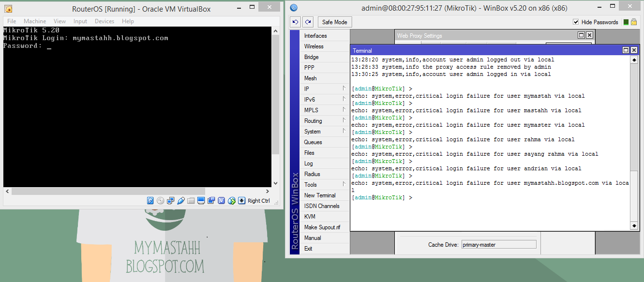The image size is (644, 282).
Task: Open Wireless in WinBox sidebar
Action: [325, 46]
